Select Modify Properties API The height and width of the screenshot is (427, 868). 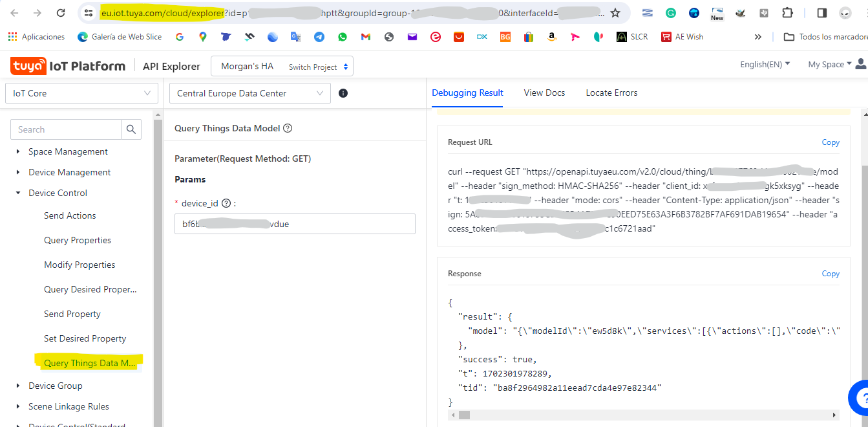79,265
